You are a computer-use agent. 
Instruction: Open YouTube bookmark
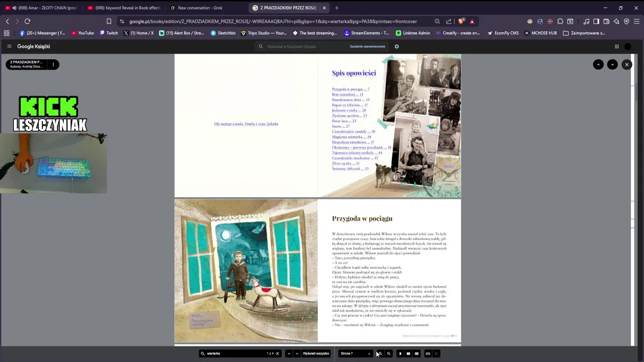click(83, 33)
